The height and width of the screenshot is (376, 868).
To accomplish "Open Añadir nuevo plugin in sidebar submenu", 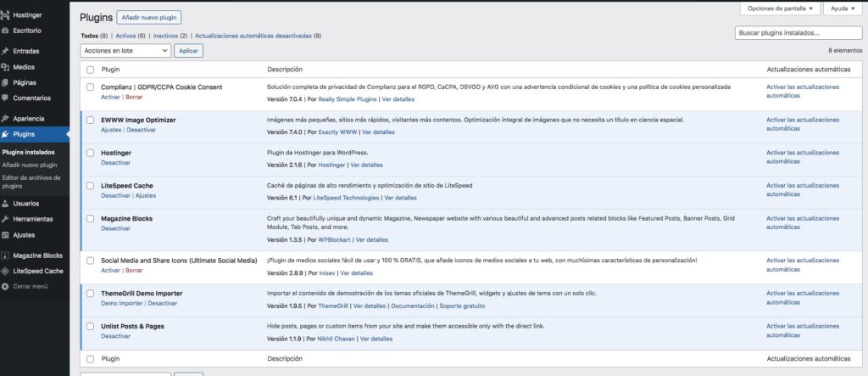I will coord(30,166).
